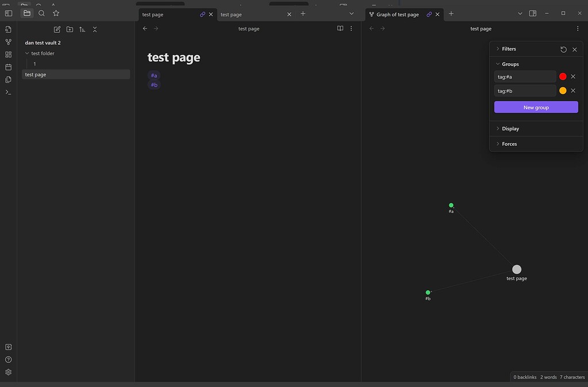Create a new note with the pencil icon
Image resolution: width=588 pixels, height=387 pixels.
point(57,29)
